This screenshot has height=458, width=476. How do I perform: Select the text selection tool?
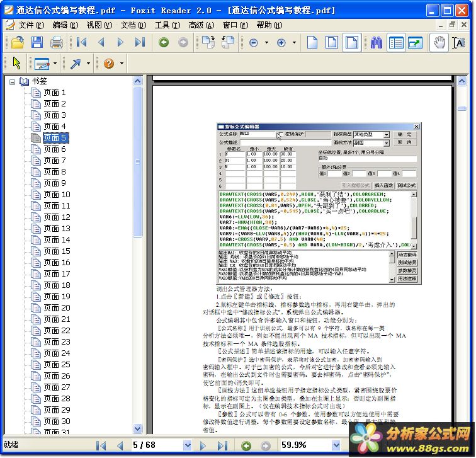coord(459,43)
